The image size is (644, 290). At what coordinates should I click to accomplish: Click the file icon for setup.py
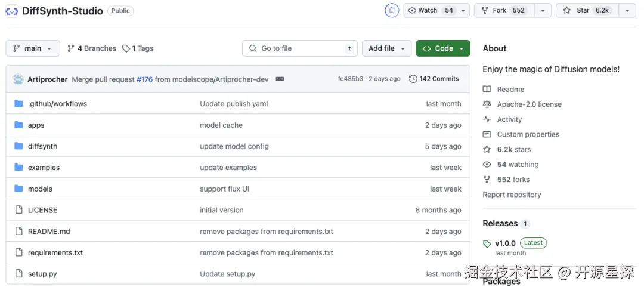pos(18,273)
